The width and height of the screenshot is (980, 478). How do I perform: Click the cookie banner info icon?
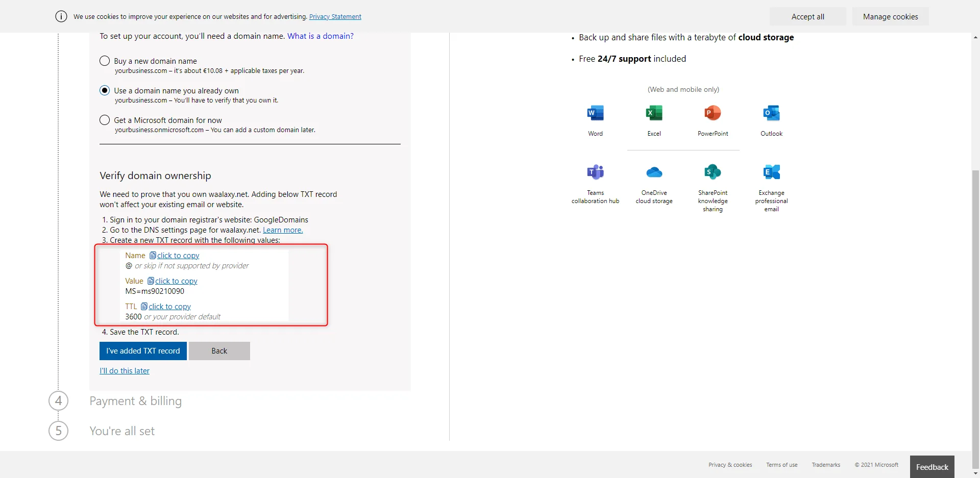click(61, 16)
